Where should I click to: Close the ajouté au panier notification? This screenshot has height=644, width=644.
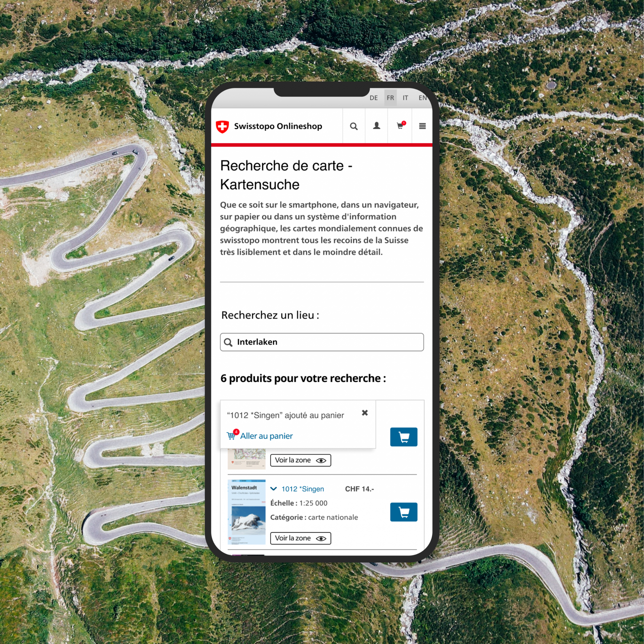pos(365,413)
